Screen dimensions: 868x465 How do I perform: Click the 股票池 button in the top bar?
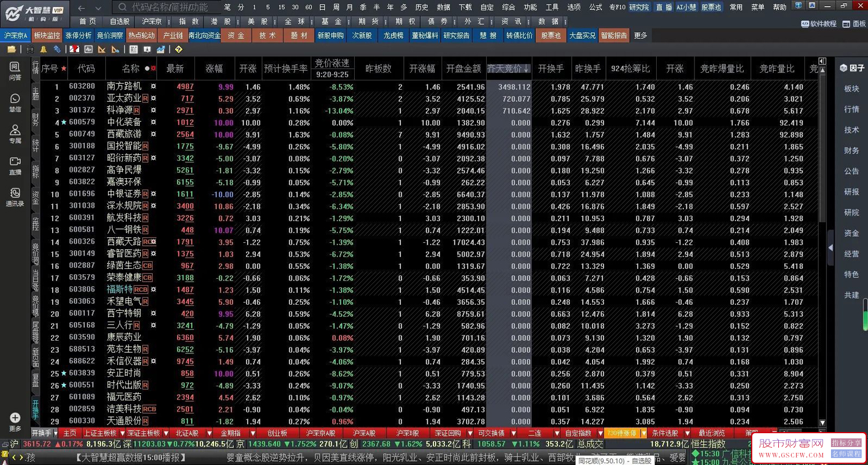[x=711, y=8]
